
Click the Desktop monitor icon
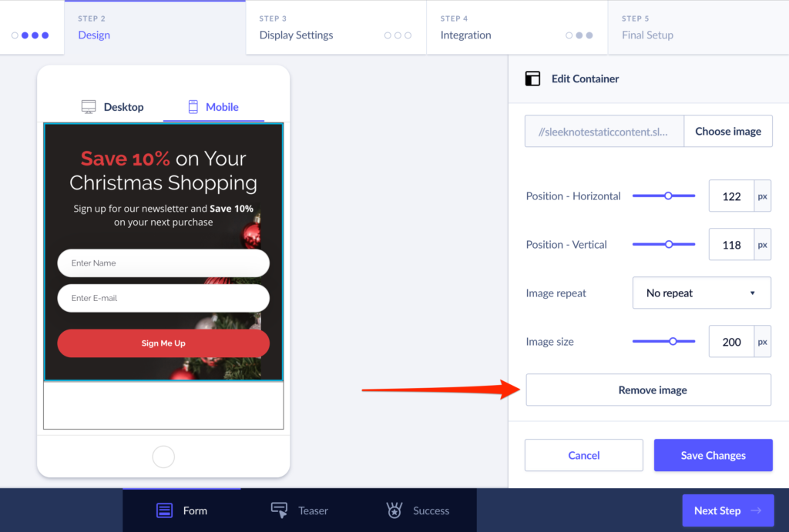[x=89, y=107]
